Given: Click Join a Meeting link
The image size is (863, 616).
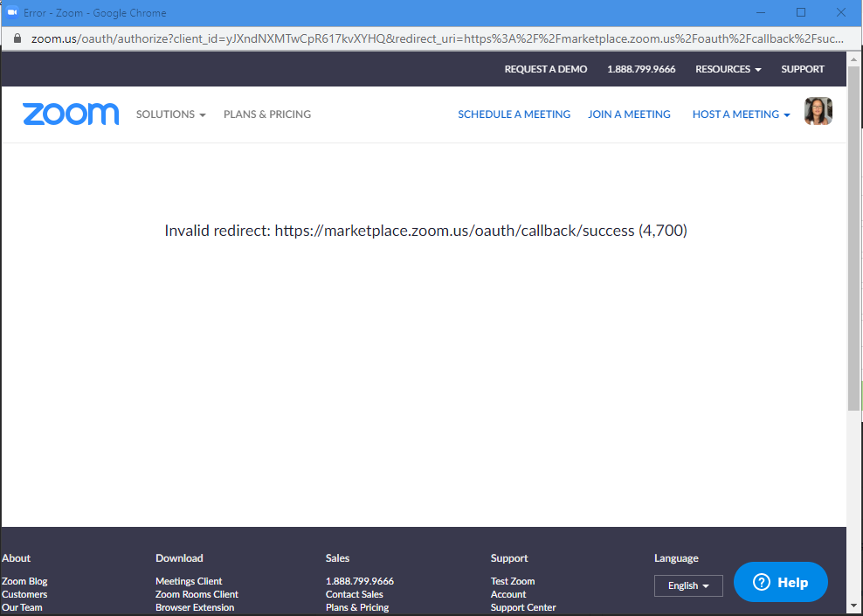Looking at the screenshot, I should pyautogui.click(x=629, y=114).
